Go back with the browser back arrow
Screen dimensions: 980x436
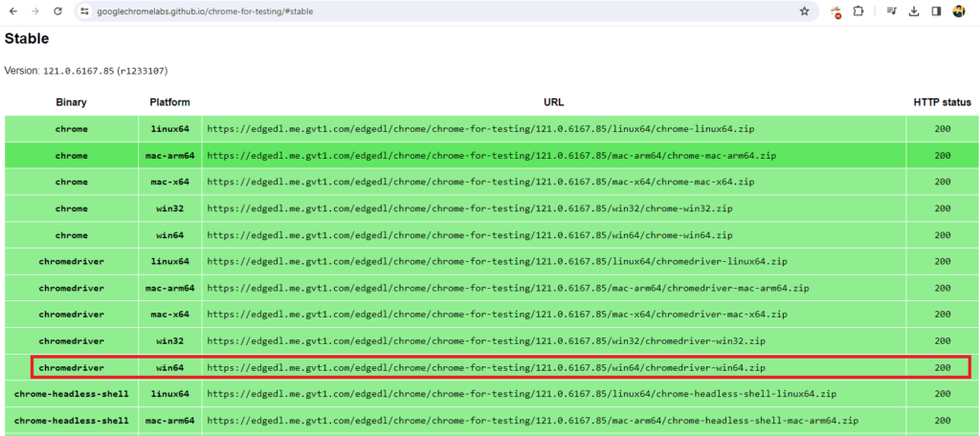pyautogui.click(x=13, y=11)
